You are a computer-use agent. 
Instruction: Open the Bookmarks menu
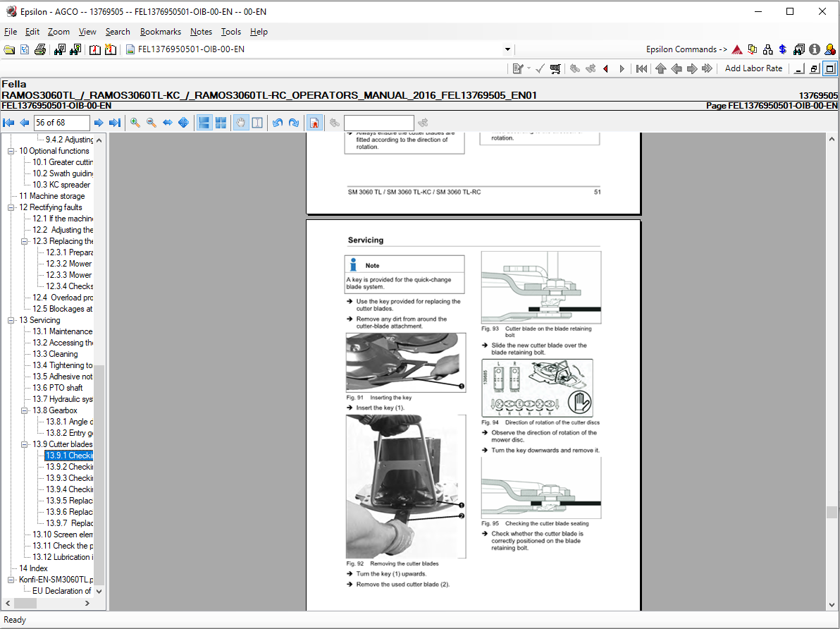pos(161,32)
